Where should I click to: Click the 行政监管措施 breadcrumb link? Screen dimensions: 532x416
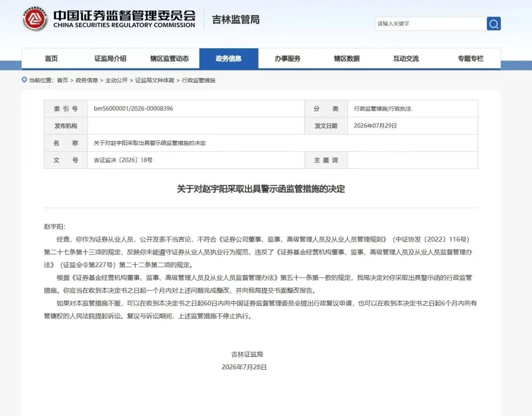(199, 80)
